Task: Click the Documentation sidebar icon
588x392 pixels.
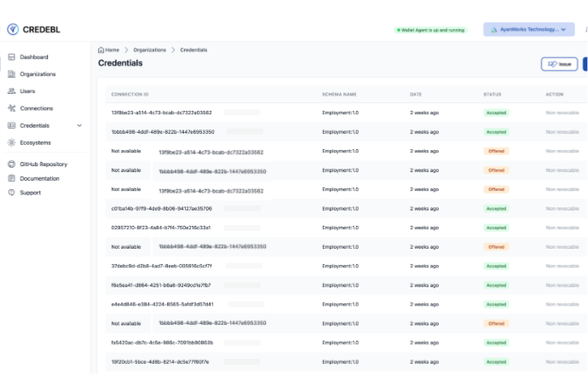Action: click(12, 179)
